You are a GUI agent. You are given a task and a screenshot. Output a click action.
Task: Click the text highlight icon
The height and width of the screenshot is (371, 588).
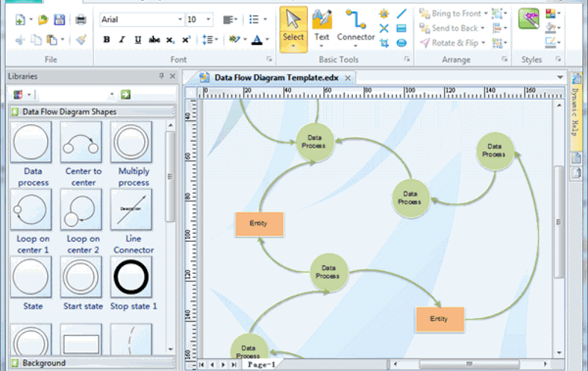click(x=234, y=39)
